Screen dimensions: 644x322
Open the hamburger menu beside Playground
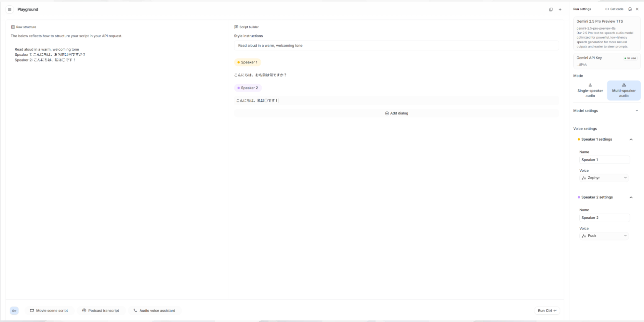9,9
